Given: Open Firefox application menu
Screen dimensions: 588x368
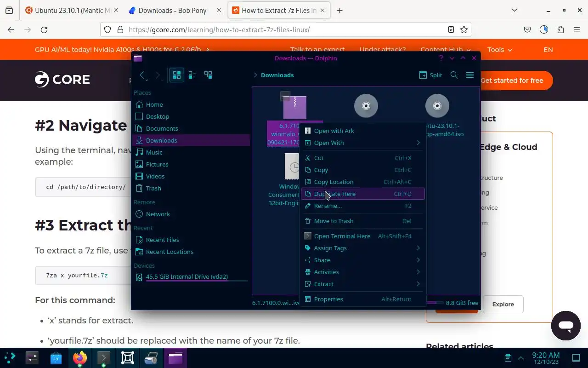Looking at the screenshot, I should click(577, 29).
